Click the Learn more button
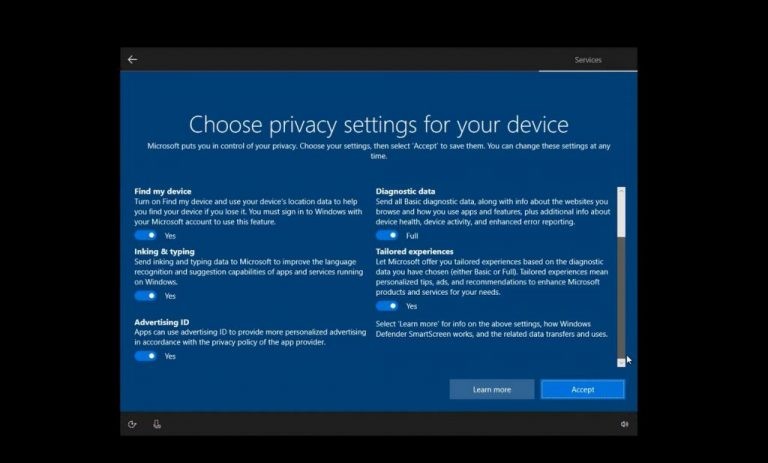 coord(492,390)
